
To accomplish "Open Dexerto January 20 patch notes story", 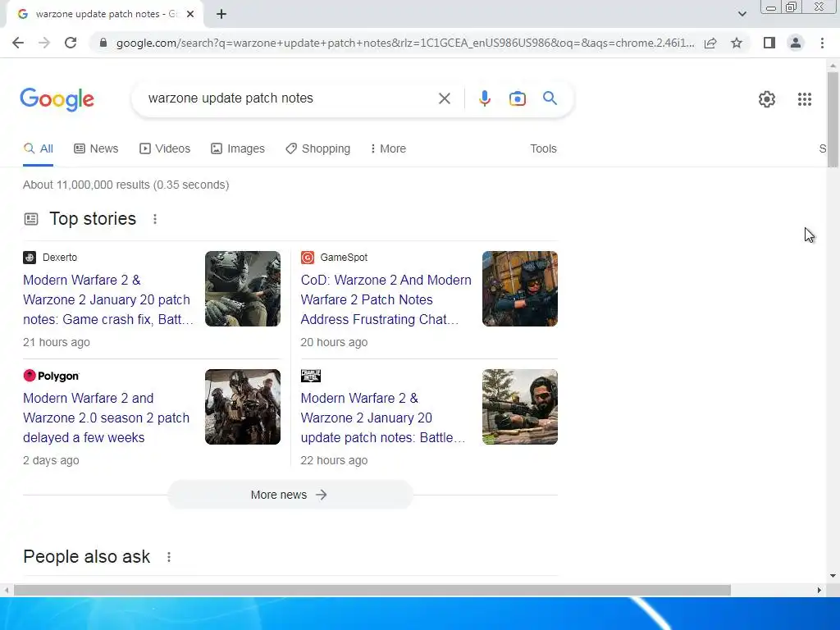I will (x=108, y=299).
